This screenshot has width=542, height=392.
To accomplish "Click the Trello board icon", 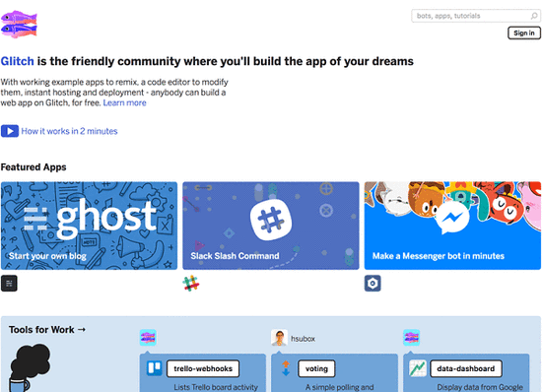I will coord(155,368).
